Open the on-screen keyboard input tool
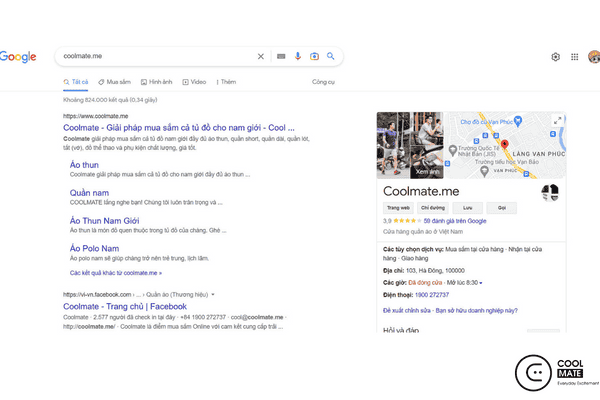 (281, 56)
